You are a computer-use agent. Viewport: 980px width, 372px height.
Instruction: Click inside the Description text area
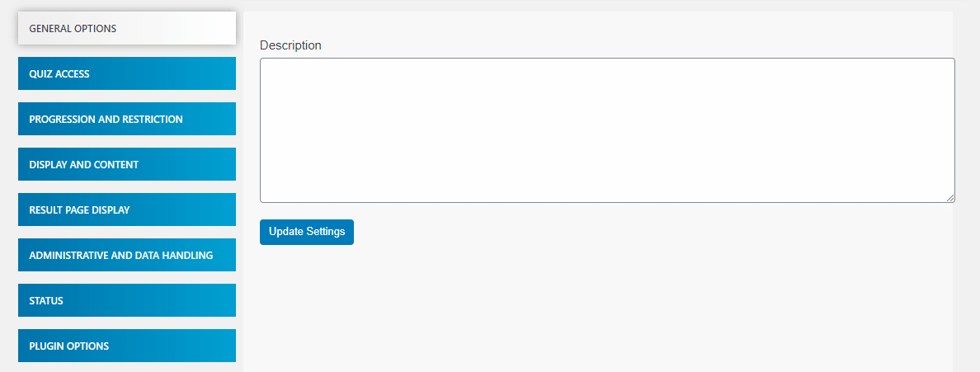(607, 130)
